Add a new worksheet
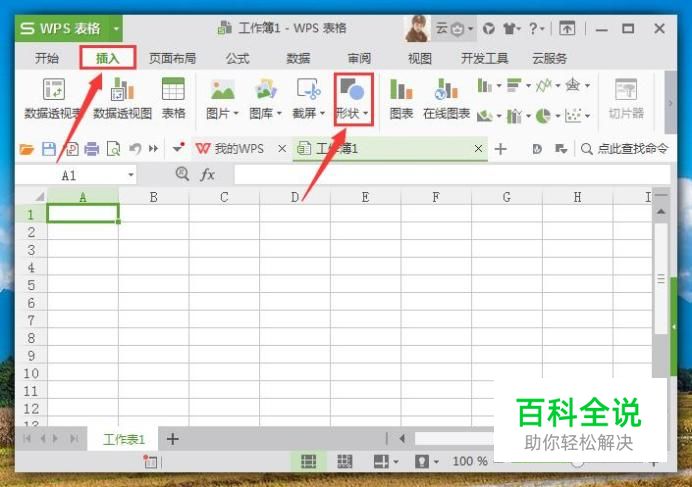The height and width of the screenshot is (487, 692). 173,439
